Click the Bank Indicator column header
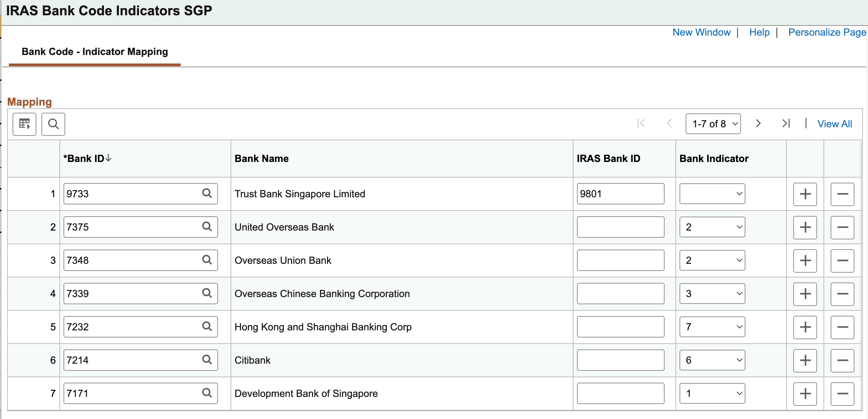The height and width of the screenshot is (419, 868). pyautogui.click(x=714, y=159)
